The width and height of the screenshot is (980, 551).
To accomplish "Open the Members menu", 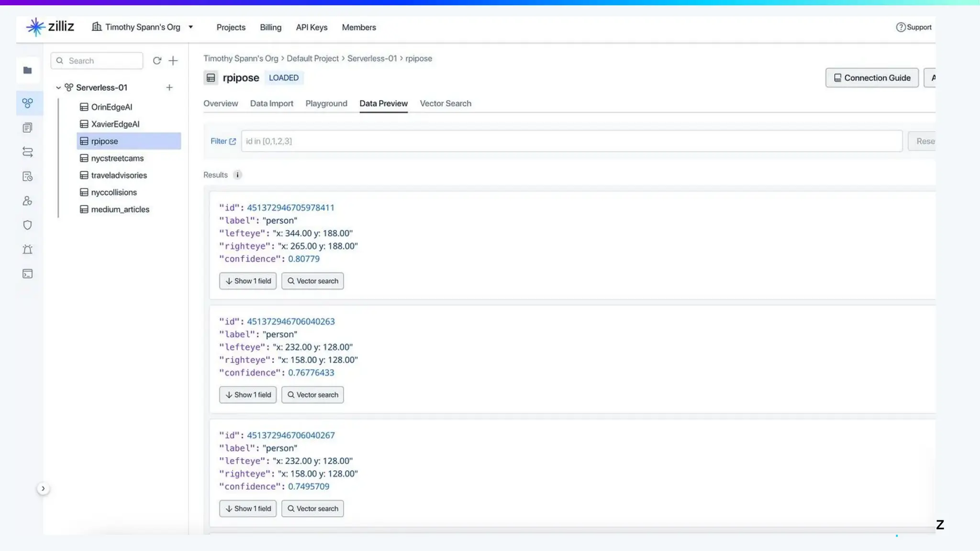I will pos(359,28).
